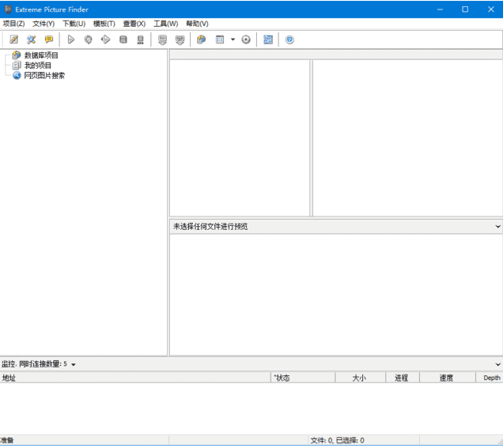Click the 数据库项目 globe icon in tree
This screenshot has height=448, width=503.
17,55
